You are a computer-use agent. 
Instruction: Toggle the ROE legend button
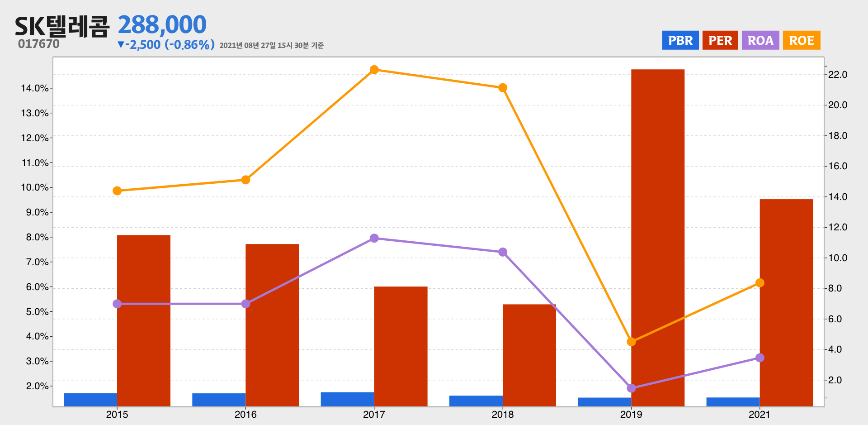pyautogui.click(x=802, y=40)
